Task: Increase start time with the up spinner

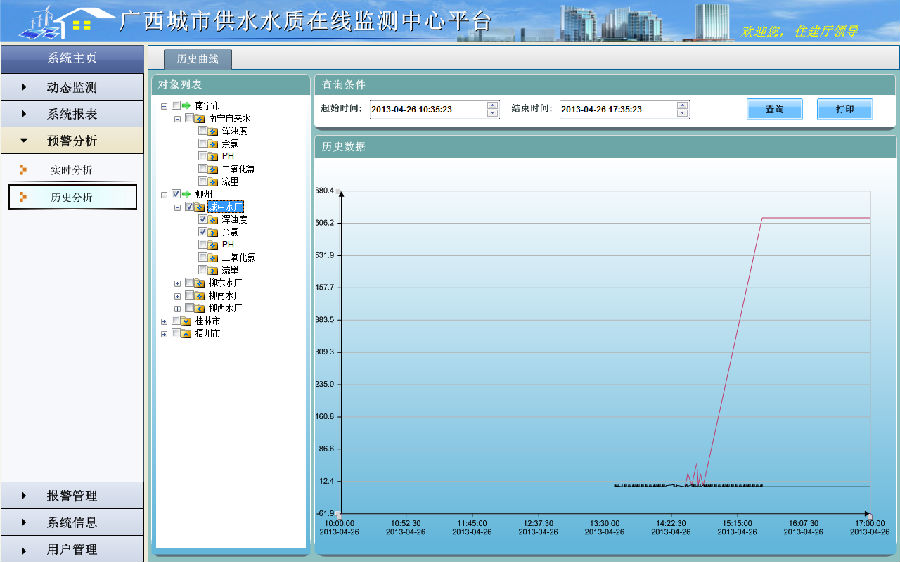Action: pyautogui.click(x=492, y=104)
